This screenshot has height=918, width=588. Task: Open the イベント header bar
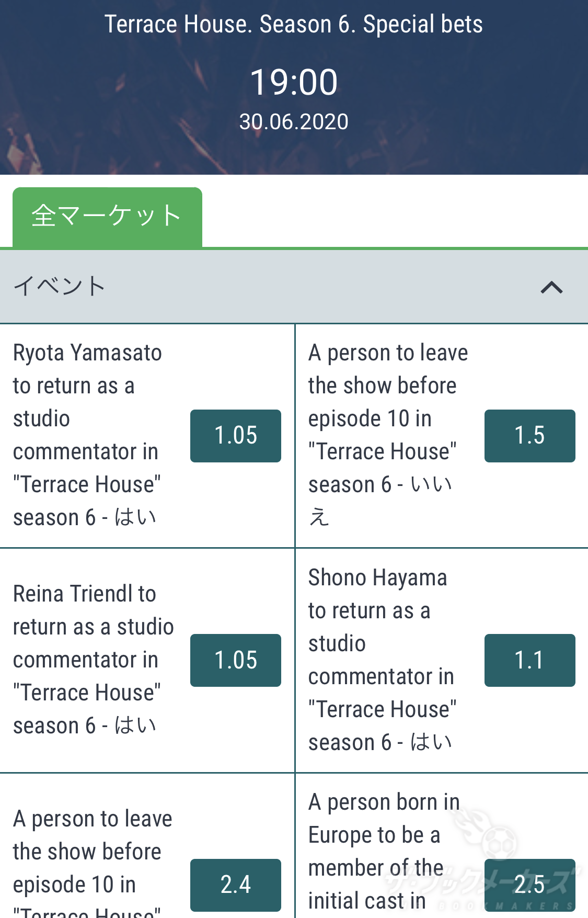tap(261, 287)
